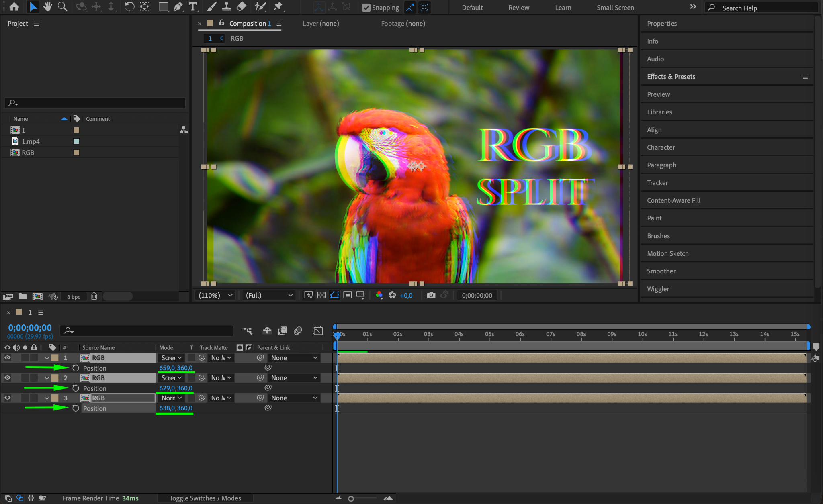Select the Pen tool

178,7
